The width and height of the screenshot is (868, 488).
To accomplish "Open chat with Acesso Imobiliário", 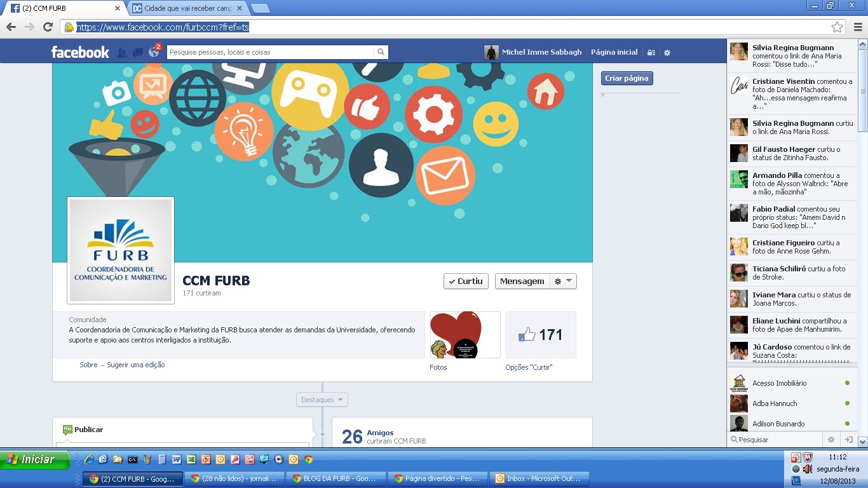I will point(791,383).
